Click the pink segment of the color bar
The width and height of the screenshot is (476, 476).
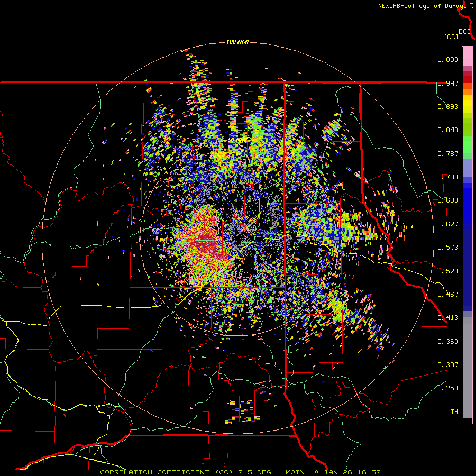(467, 57)
